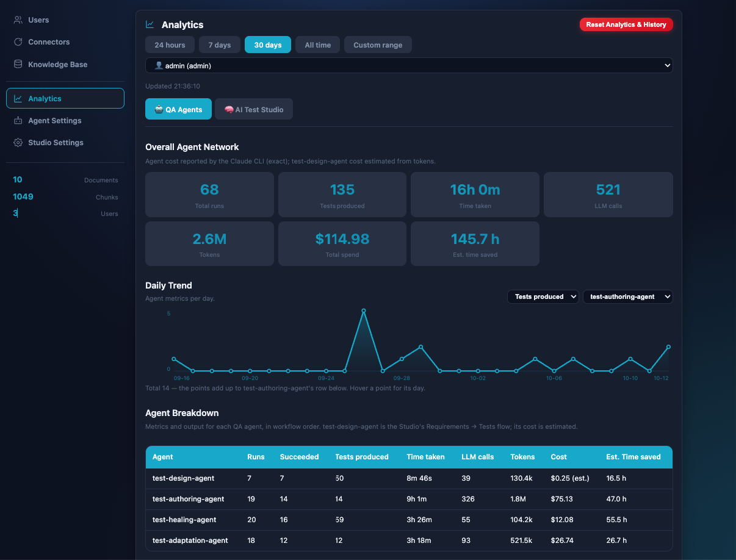This screenshot has width=736, height=560.
Task: Click the Cost column header
Action: pyautogui.click(x=558, y=457)
